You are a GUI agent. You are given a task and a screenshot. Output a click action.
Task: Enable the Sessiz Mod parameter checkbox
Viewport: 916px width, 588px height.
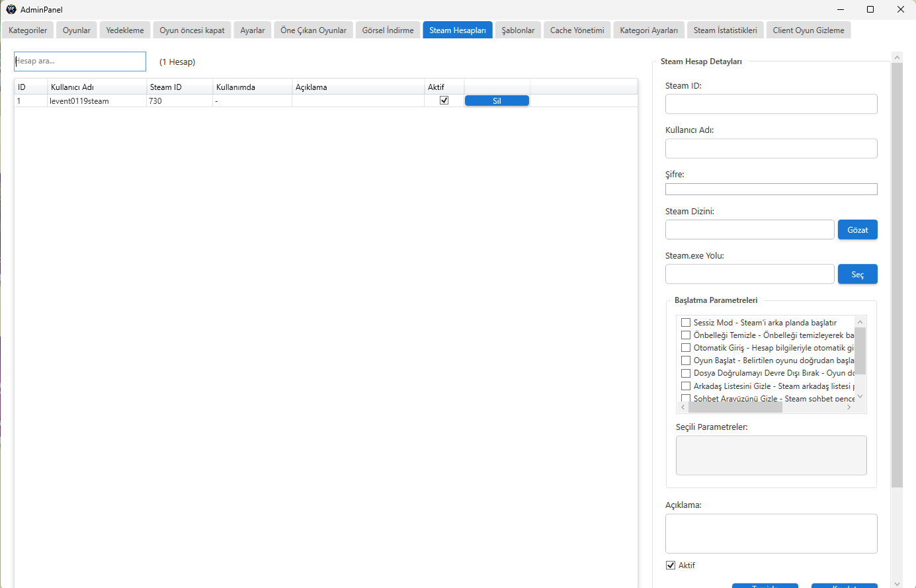686,323
